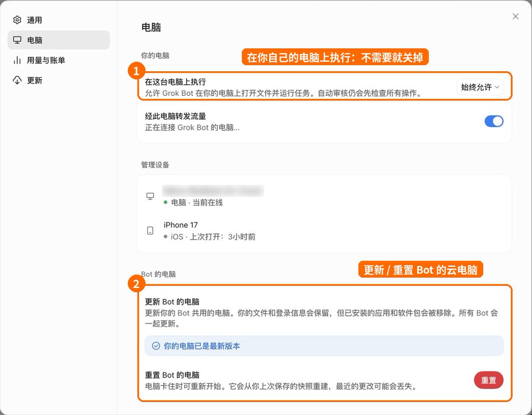Image resolution: width=532 pixels, height=415 pixels.
Task: Click the iOS · 上次打开：3小时前 text
Action: pos(213,237)
